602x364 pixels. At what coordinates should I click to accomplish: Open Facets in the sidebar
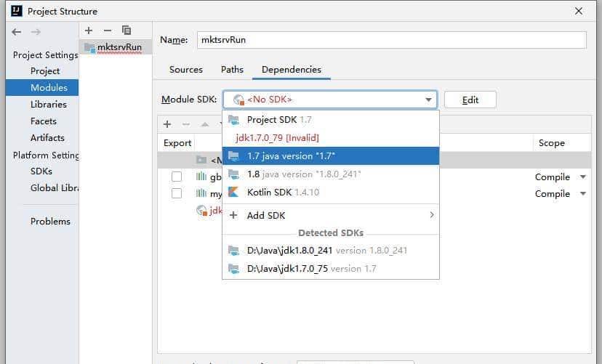point(44,121)
